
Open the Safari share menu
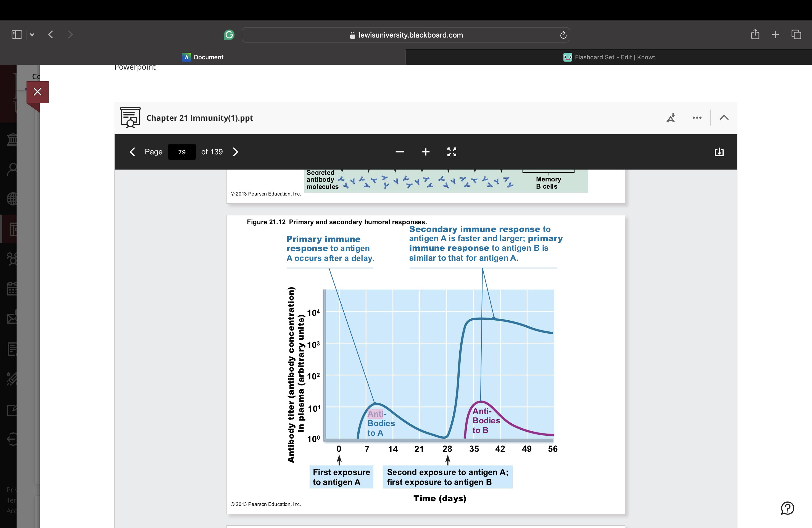755,34
